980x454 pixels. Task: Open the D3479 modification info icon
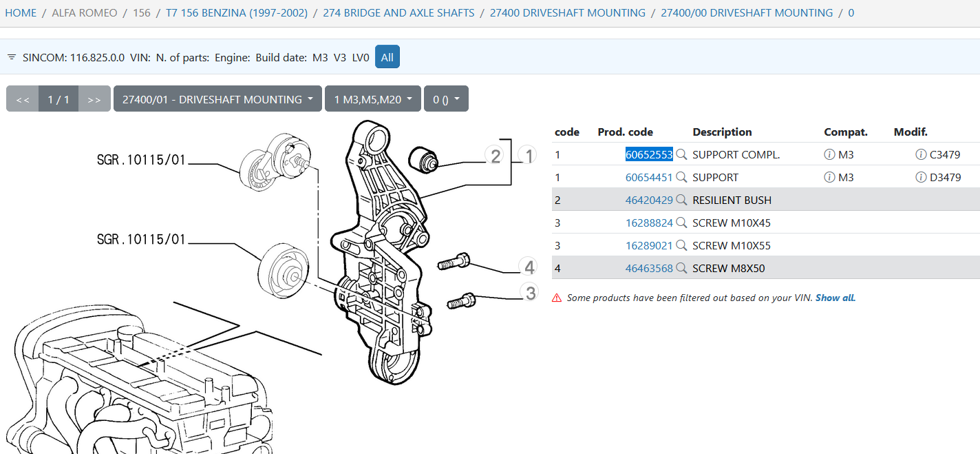click(x=921, y=177)
